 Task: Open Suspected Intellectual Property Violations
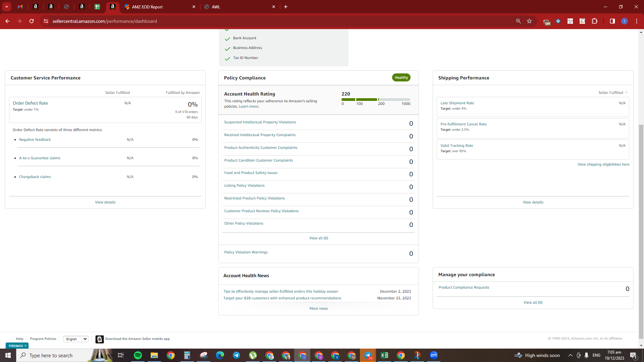[x=260, y=122]
